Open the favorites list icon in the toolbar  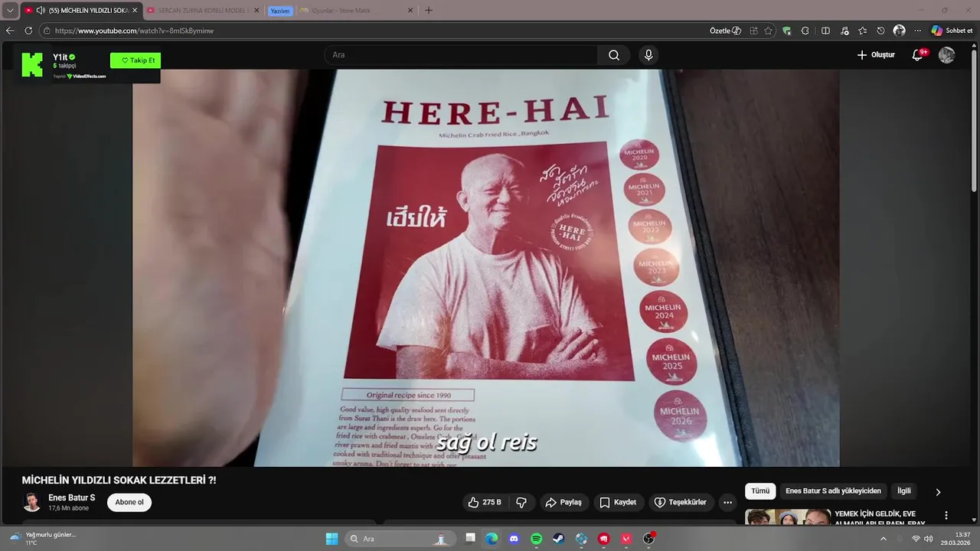click(x=863, y=31)
